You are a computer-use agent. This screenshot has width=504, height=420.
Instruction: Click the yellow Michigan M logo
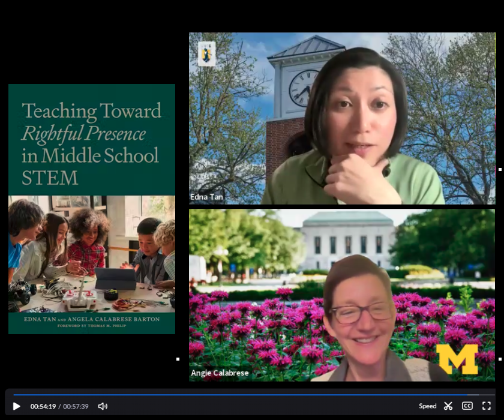click(x=457, y=359)
